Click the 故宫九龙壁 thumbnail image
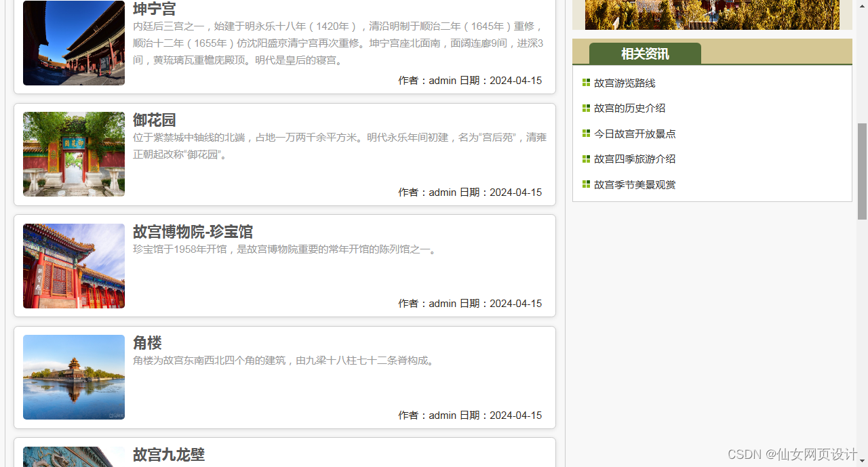This screenshot has width=868, height=467. tap(74, 457)
